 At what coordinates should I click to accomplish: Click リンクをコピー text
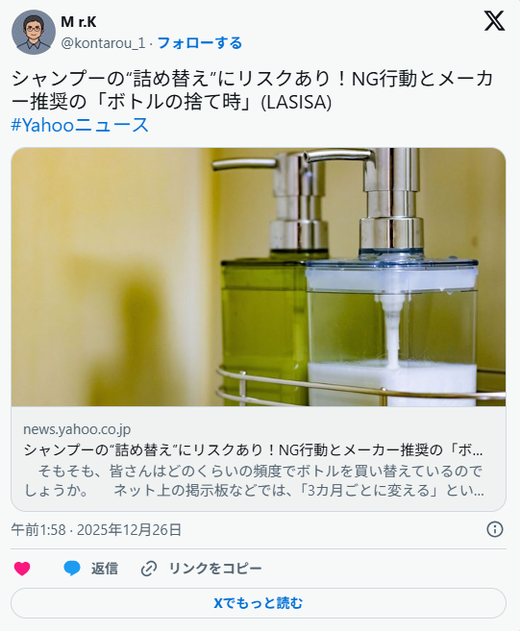tap(215, 569)
